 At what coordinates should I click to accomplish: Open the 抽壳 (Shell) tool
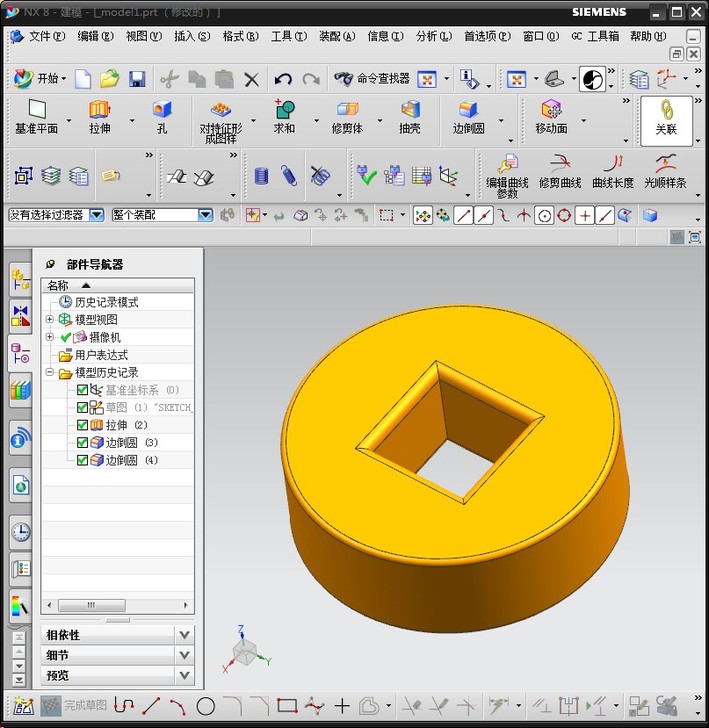(x=410, y=110)
